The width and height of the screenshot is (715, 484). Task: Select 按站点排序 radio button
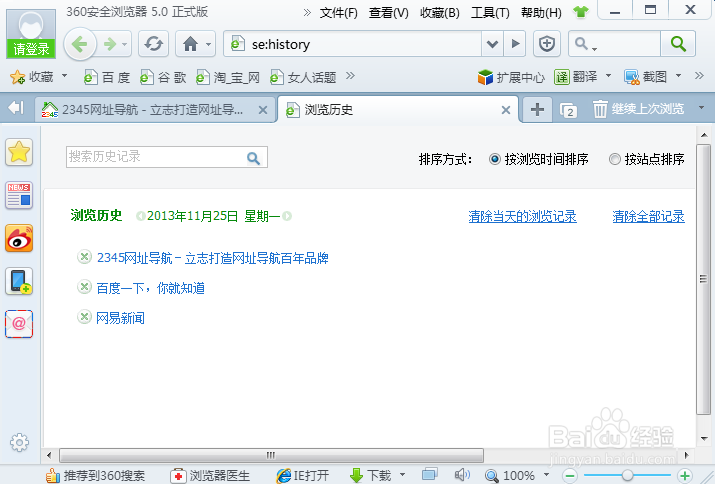click(x=615, y=159)
